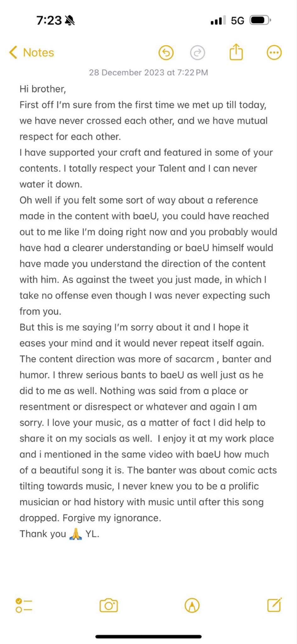297x644 pixels.
Task: Open the more options ellipsis menu
Action: pyautogui.click(x=274, y=53)
